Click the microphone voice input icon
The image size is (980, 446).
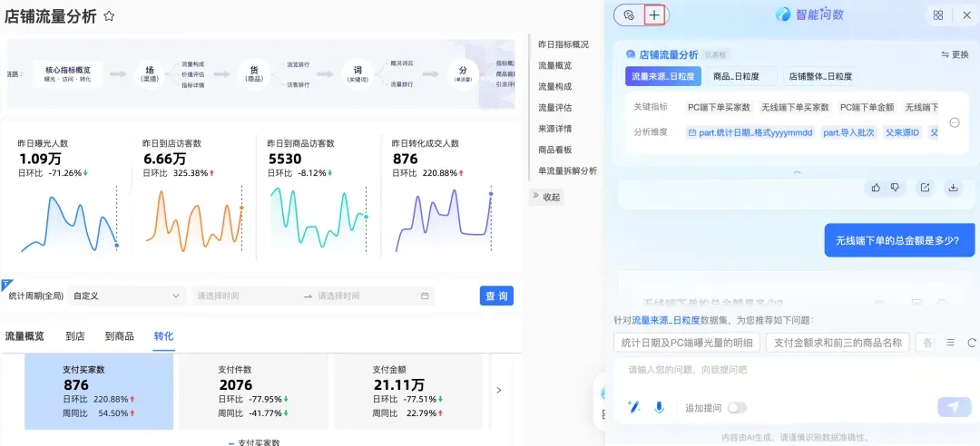point(659,407)
